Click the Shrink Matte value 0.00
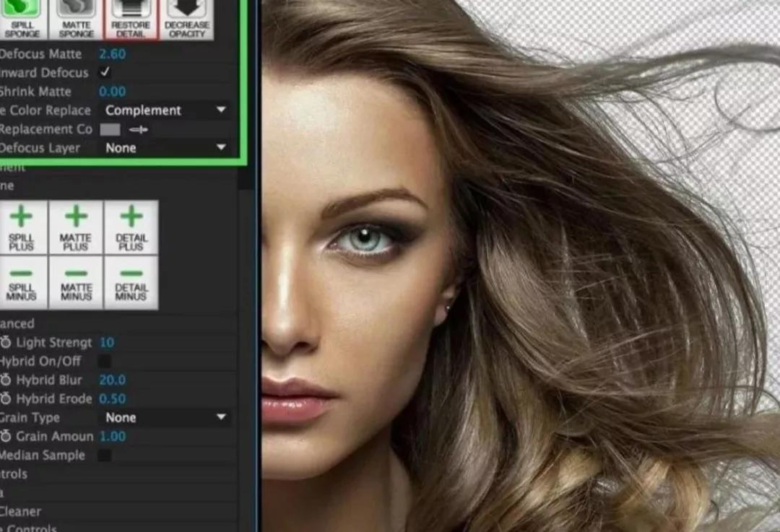This screenshot has width=780, height=532. tap(112, 92)
